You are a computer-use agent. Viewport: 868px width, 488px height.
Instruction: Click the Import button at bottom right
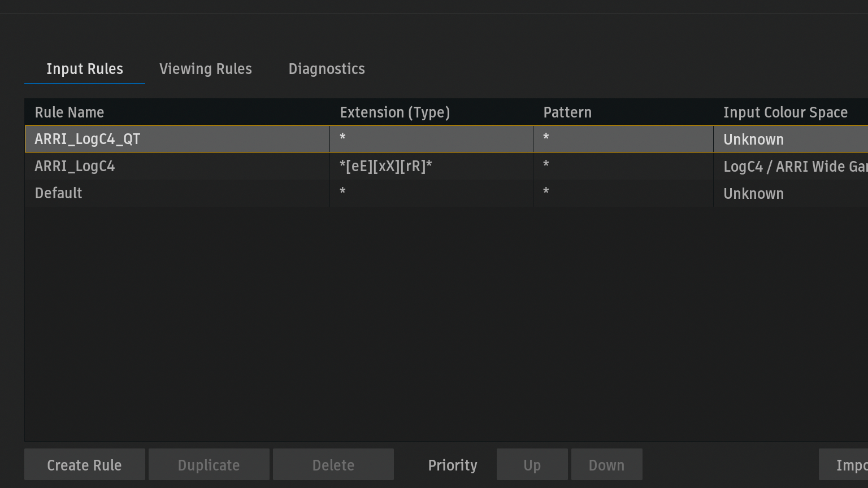(848, 465)
